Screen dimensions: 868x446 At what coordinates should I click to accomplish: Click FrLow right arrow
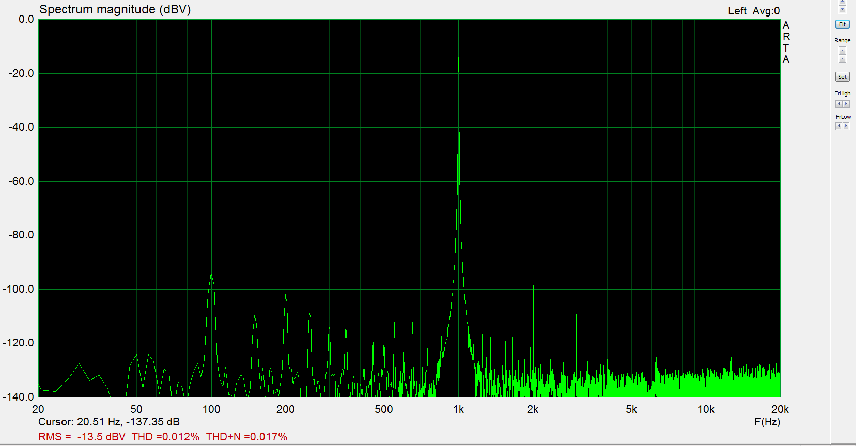click(846, 126)
